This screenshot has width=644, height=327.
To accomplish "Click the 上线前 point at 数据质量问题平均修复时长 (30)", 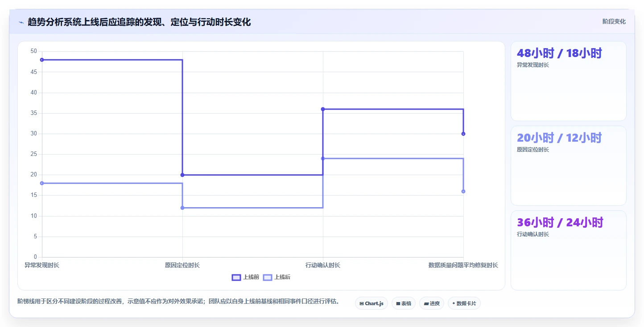I will [463, 134].
